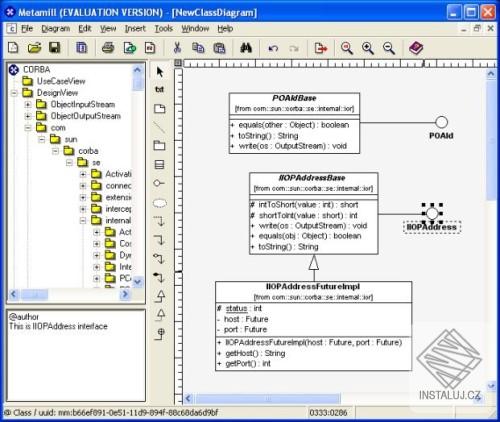Click the zoom-to-fit magnifier icon
The image size is (500, 422).
347,48
